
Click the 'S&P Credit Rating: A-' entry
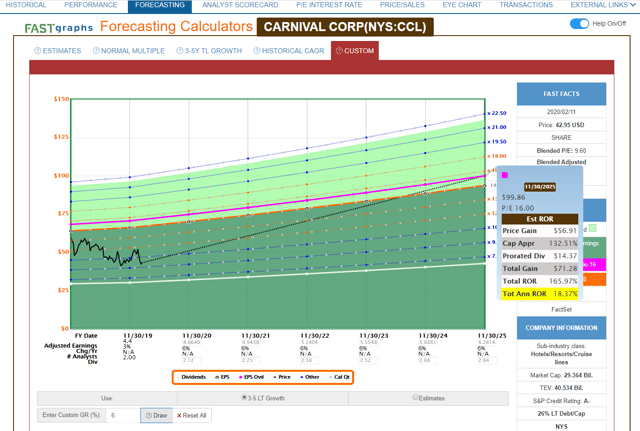(561, 401)
